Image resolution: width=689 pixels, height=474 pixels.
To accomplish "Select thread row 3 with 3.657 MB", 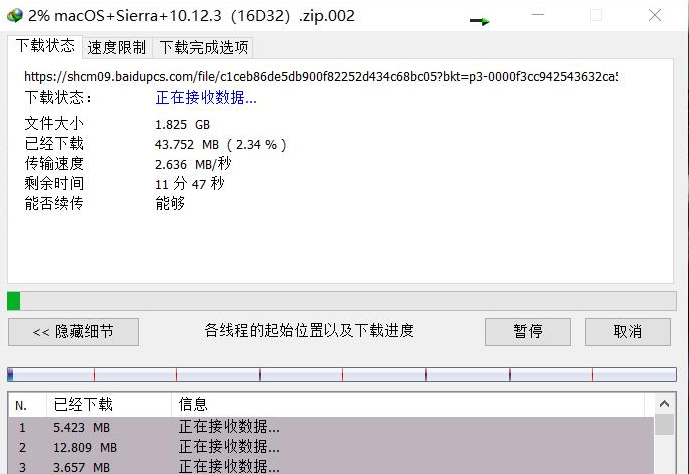I will point(331,466).
